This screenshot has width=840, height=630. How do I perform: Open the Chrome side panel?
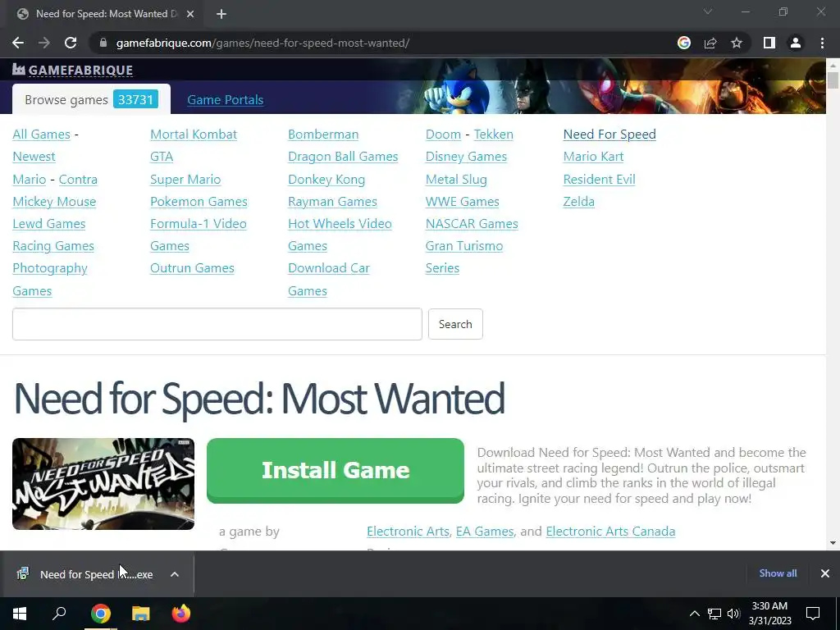point(769,43)
